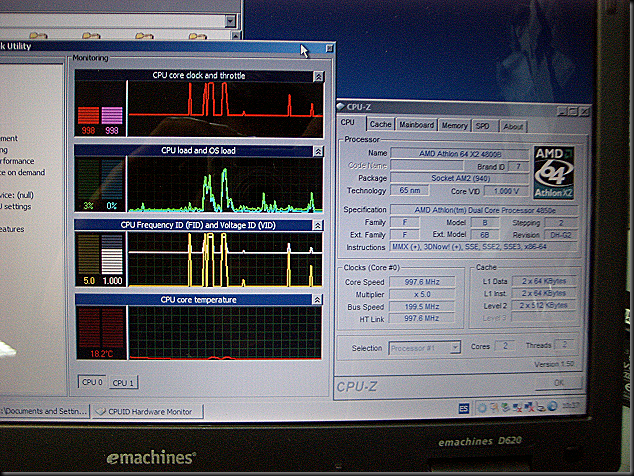Screen dimensions: 634x476
Task: Click the ES language indicator in the taskbar
Action: [464, 408]
